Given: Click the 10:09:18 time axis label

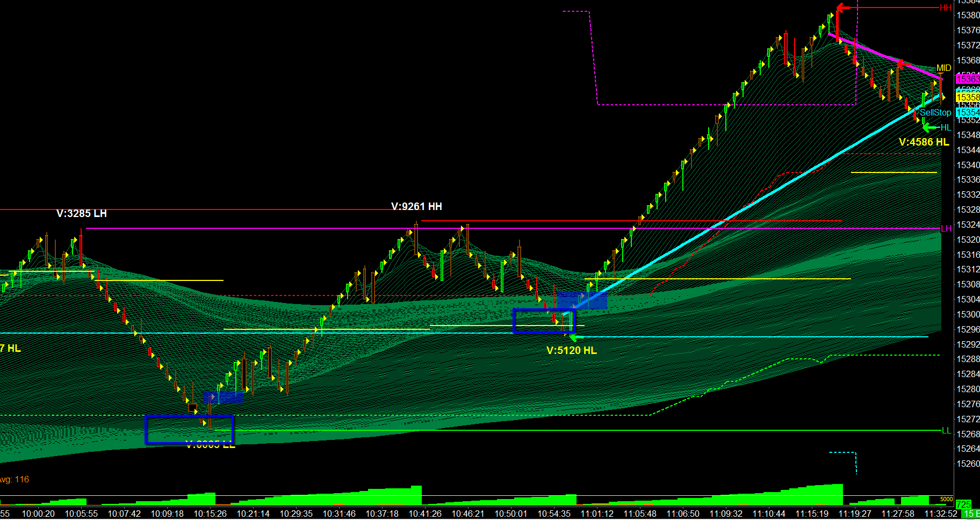Looking at the screenshot, I should point(167,514).
